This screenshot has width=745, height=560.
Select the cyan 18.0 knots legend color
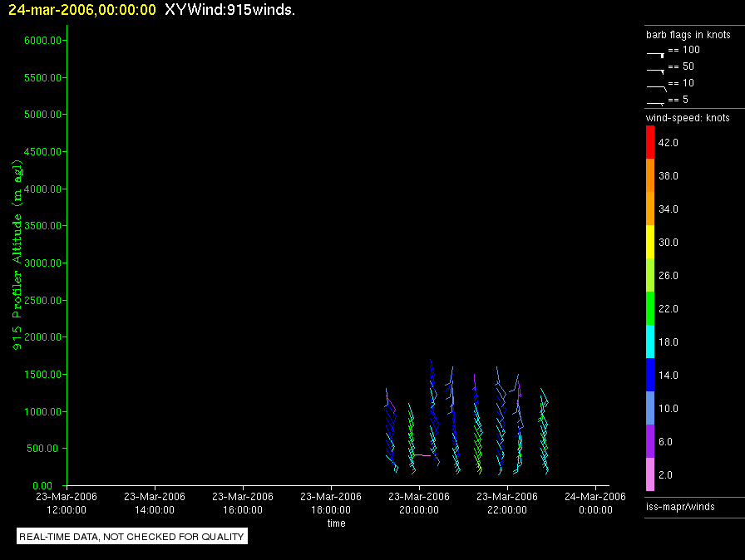(x=650, y=341)
